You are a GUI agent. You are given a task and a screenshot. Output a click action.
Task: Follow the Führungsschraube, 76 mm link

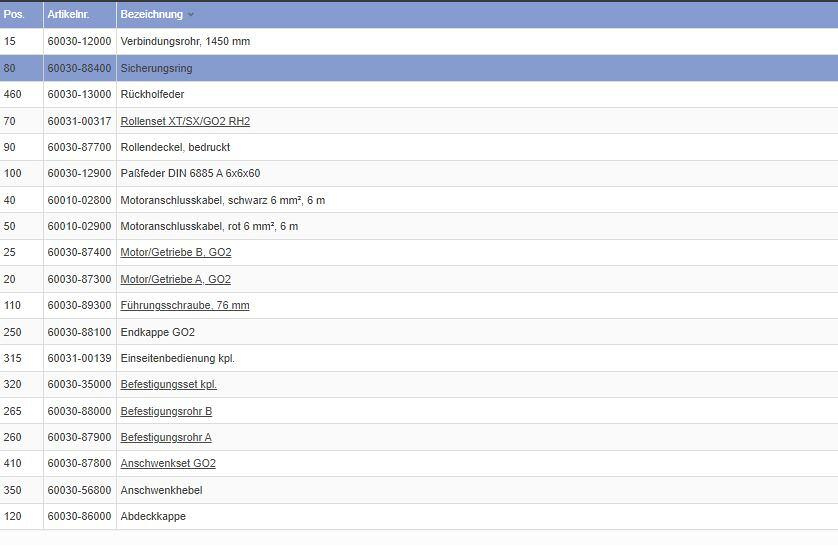(x=185, y=305)
